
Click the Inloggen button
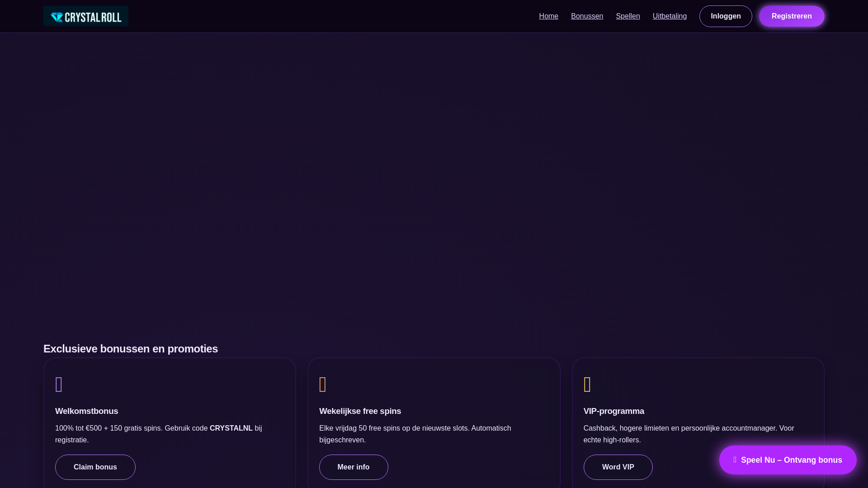click(726, 16)
